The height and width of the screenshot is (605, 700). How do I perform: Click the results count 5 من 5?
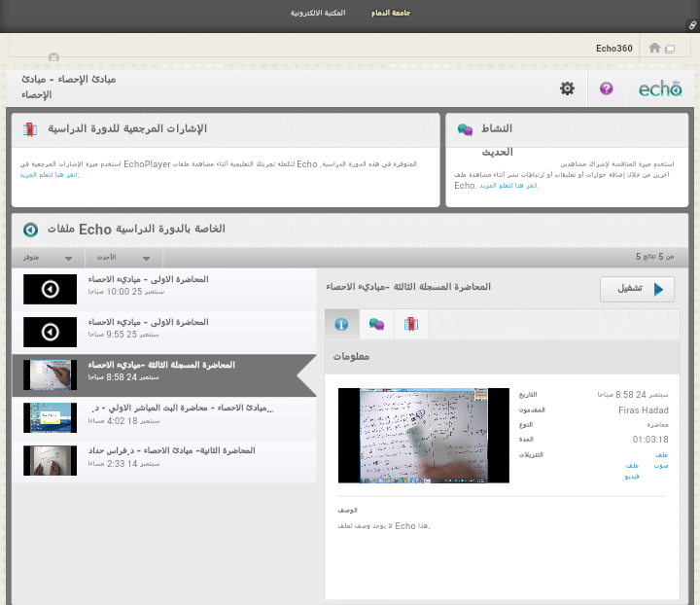[655, 257]
